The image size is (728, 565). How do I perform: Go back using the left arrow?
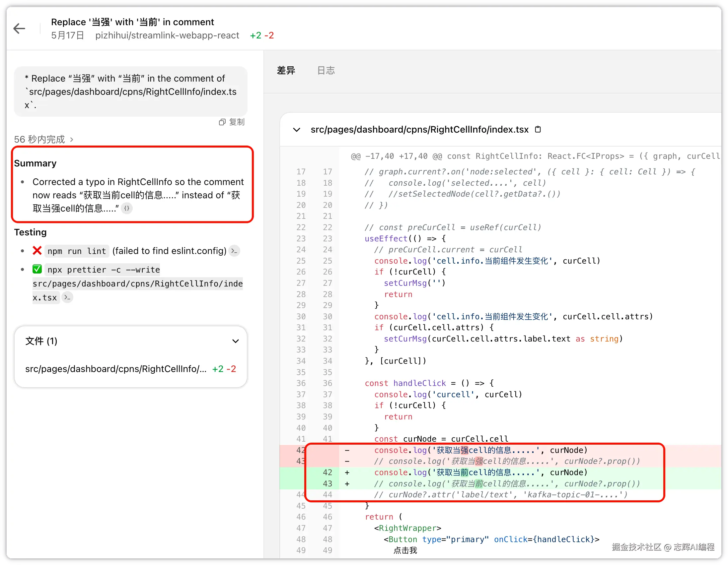tap(19, 29)
